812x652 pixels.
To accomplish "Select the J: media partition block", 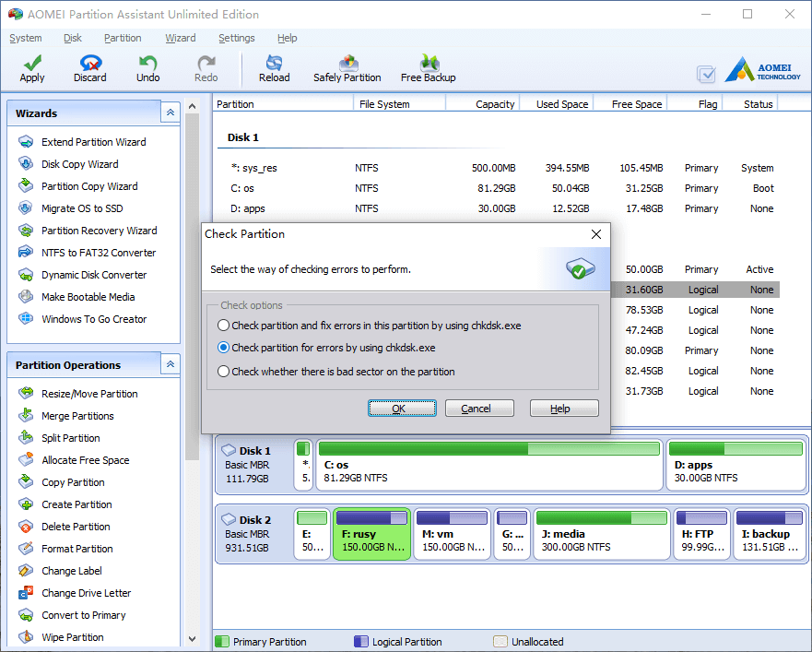I will [602, 534].
